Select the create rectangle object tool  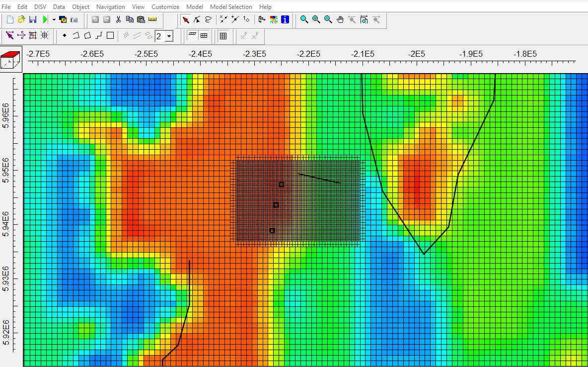coord(110,35)
